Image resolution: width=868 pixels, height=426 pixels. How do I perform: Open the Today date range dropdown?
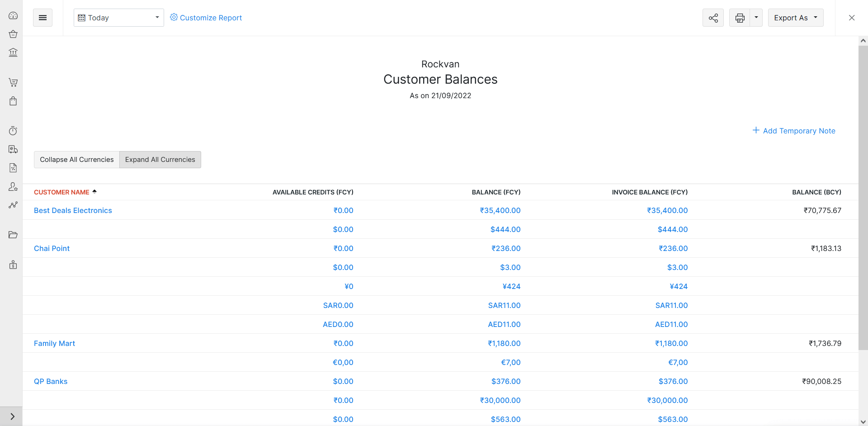(x=118, y=18)
